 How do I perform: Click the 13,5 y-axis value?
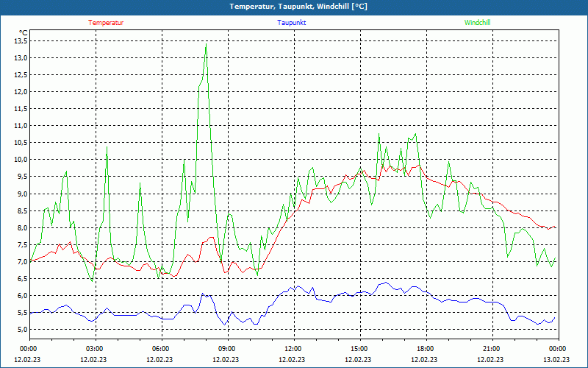pos(21,41)
